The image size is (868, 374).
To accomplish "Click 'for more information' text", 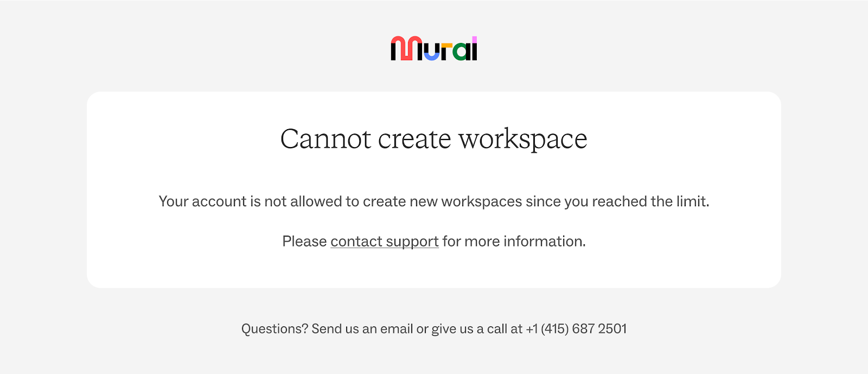I will (x=514, y=242).
